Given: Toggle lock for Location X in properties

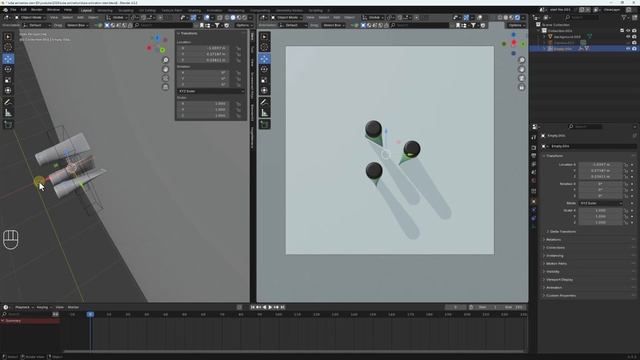Looking at the screenshot, I should (626, 164).
